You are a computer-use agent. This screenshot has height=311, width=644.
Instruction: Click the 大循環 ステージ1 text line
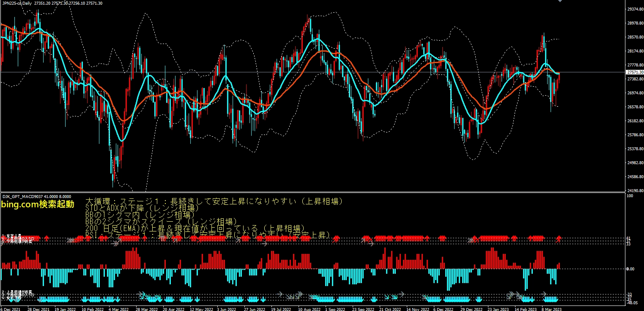click(x=214, y=201)
